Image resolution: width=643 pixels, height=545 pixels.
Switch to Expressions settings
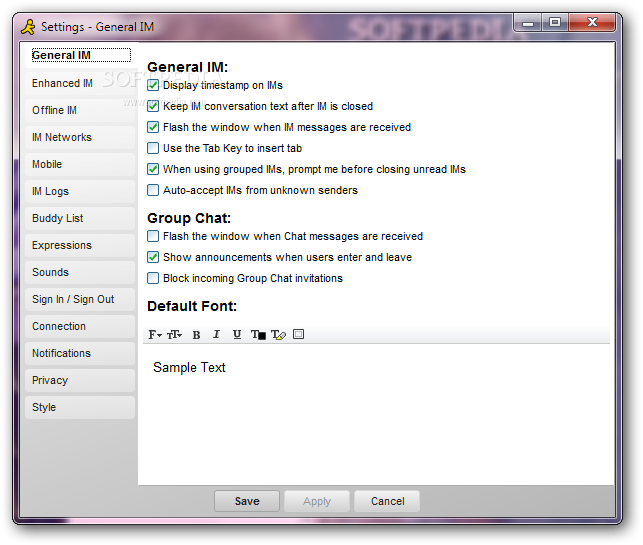80,245
